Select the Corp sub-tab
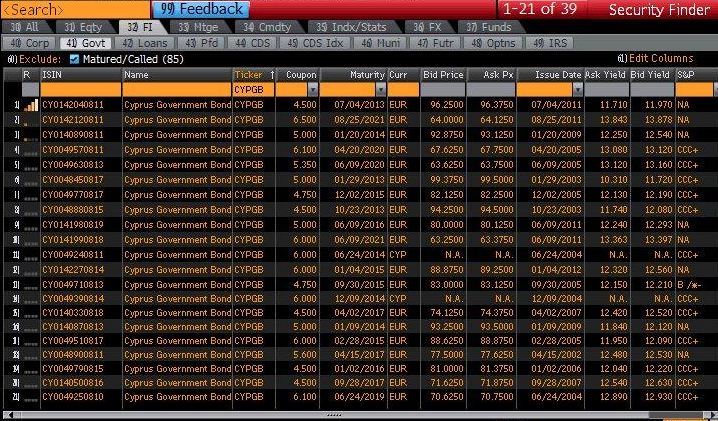This screenshot has height=421, width=718. coord(30,43)
